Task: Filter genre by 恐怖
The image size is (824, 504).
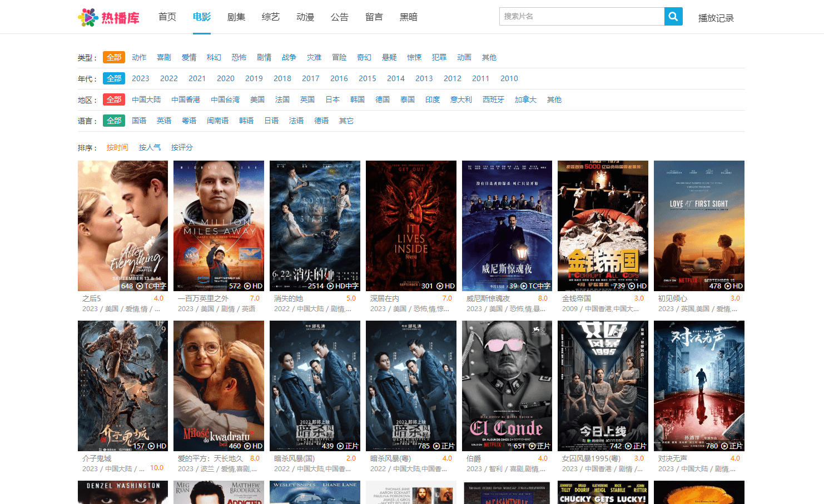Action: [239, 57]
